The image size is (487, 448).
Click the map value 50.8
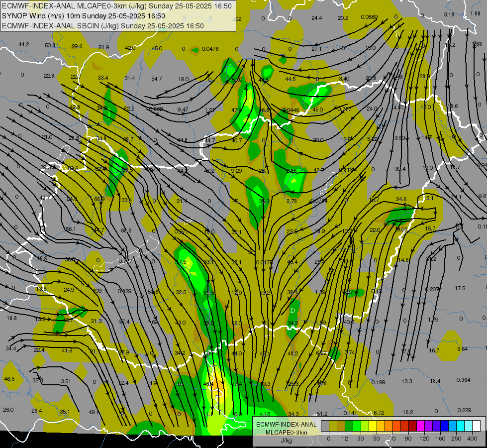coord(50,45)
